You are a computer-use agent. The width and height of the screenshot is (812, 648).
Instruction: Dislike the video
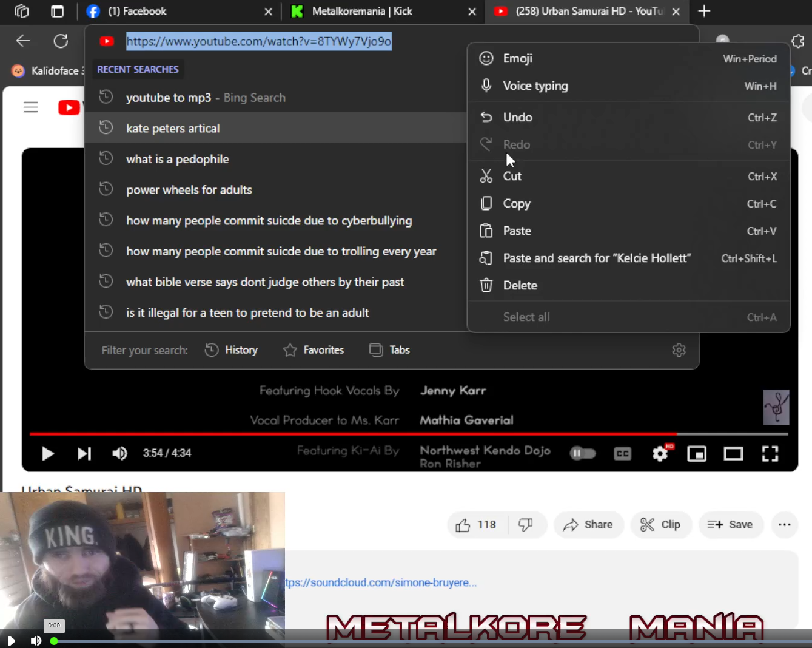526,525
